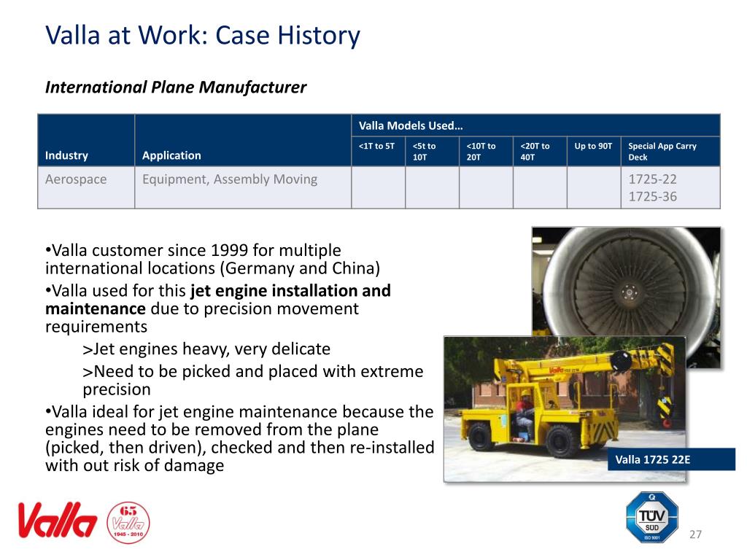
Task: Click the TÜV SÜD certification badge
Action: tap(651, 517)
